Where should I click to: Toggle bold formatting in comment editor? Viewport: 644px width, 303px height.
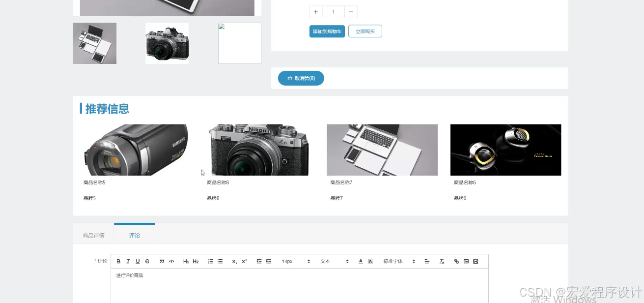coord(118,261)
